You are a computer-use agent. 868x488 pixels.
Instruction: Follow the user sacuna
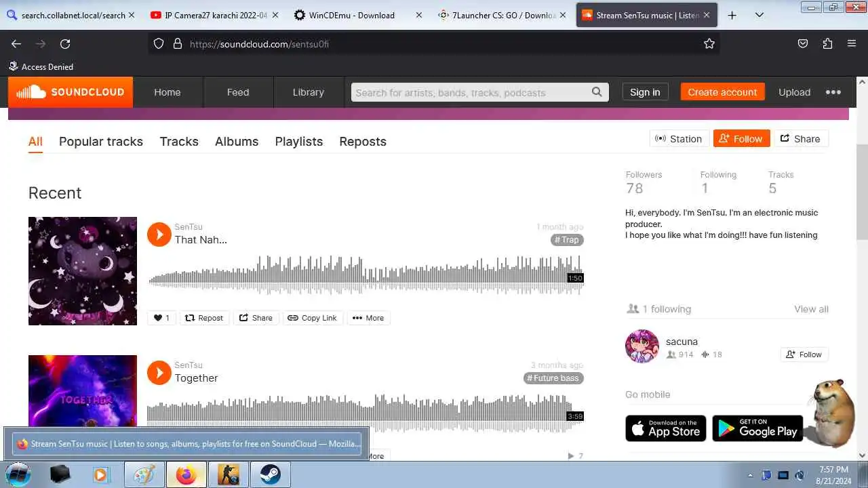(x=804, y=354)
